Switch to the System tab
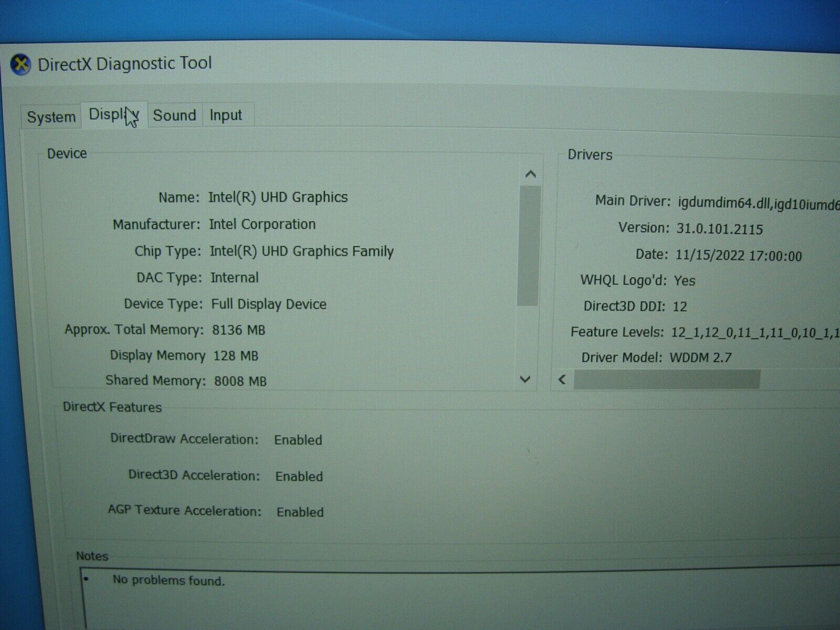Image resolution: width=840 pixels, height=630 pixels. [x=51, y=117]
